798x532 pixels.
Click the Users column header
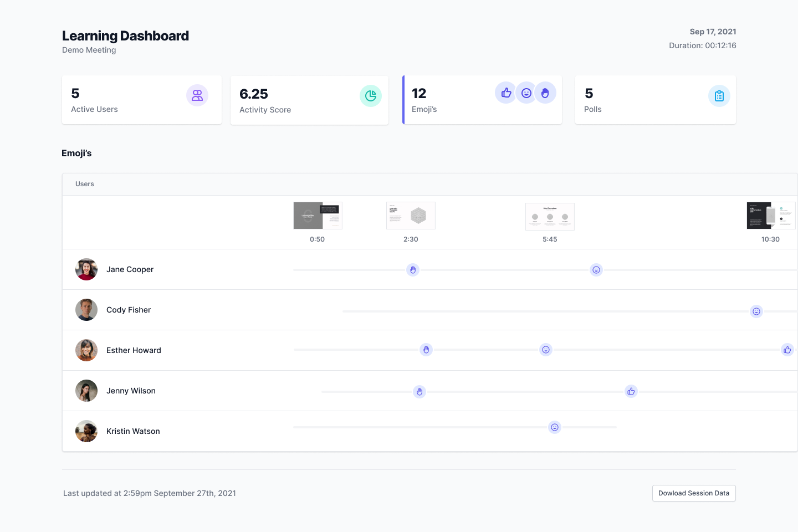[x=85, y=184]
